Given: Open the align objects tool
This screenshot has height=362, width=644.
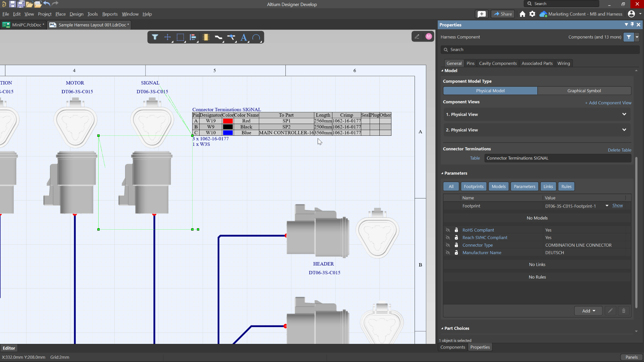Looking at the screenshot, I should coord(193,37).
